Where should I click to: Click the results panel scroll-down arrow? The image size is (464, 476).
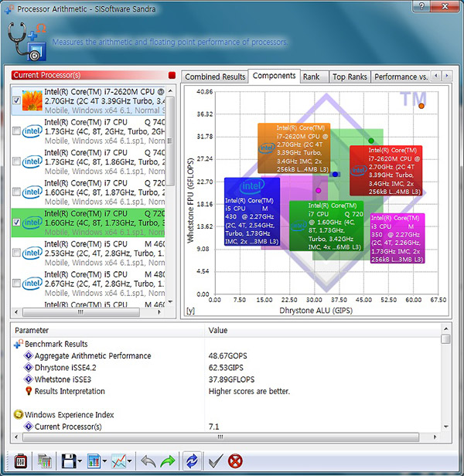pos(445,427)
